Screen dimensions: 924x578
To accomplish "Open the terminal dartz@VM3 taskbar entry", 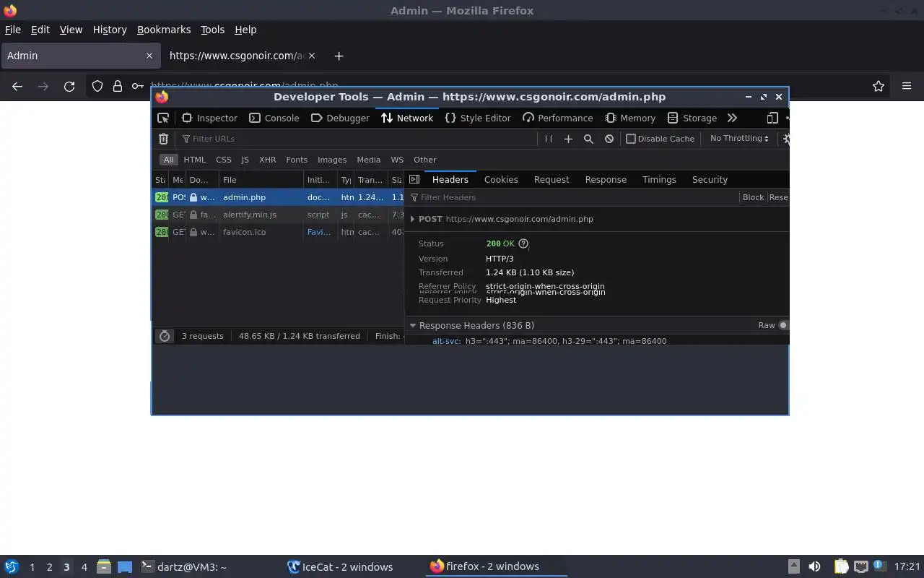I will coord(183,566).
